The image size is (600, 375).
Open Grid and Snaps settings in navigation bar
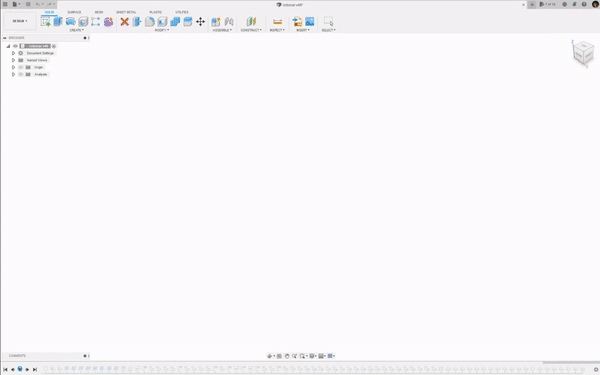pos(322,356)
